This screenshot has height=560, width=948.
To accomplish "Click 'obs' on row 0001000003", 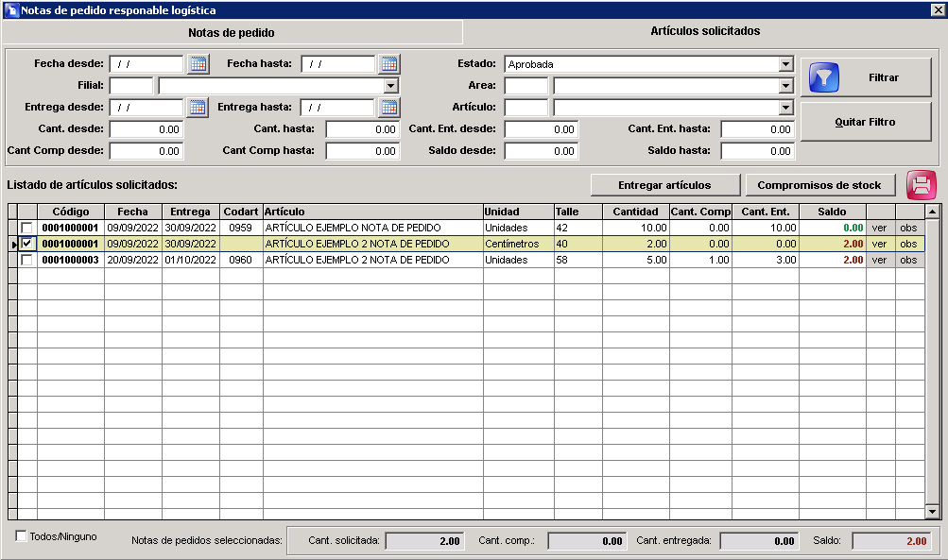I will click(x=908, y=260).
